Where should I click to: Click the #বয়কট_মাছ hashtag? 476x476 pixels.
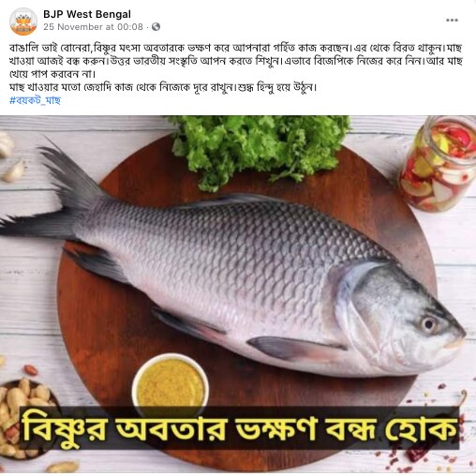click(35, 100)
